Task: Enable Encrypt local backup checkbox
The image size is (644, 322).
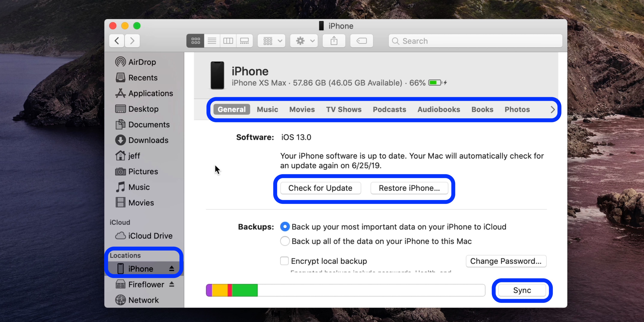Action: click(x=284, y=261)
